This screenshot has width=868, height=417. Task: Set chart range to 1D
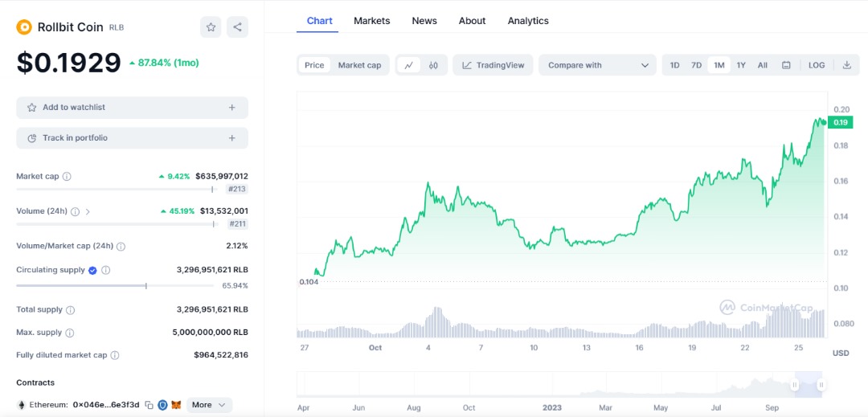tap(675, 65)
